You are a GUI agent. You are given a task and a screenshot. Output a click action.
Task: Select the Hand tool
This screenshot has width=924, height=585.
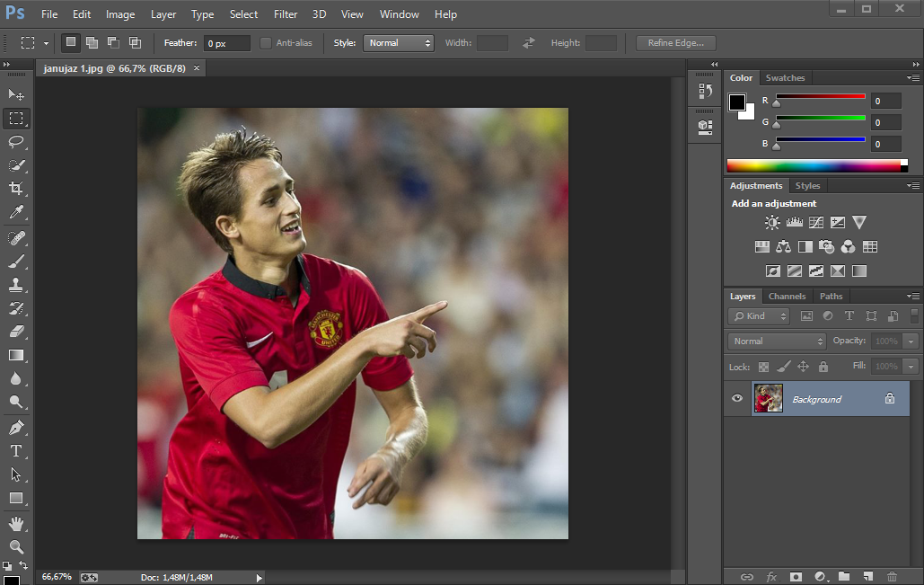tap(16, 523)
